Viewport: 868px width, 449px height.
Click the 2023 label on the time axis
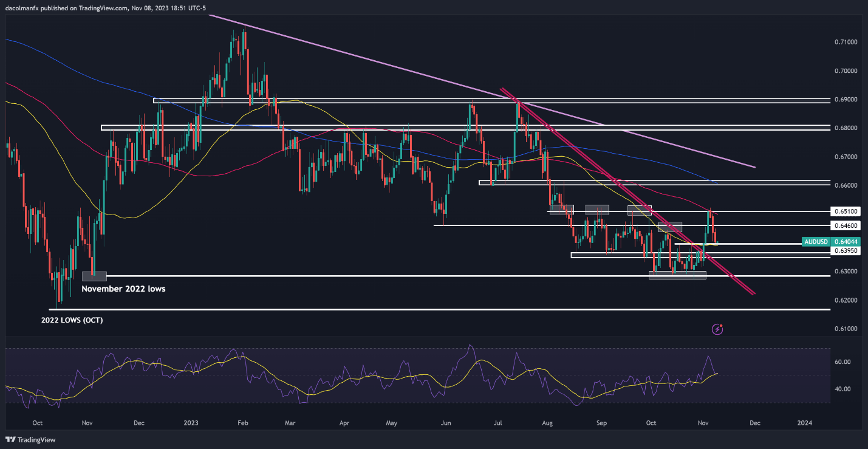click(x=191, y=422)
